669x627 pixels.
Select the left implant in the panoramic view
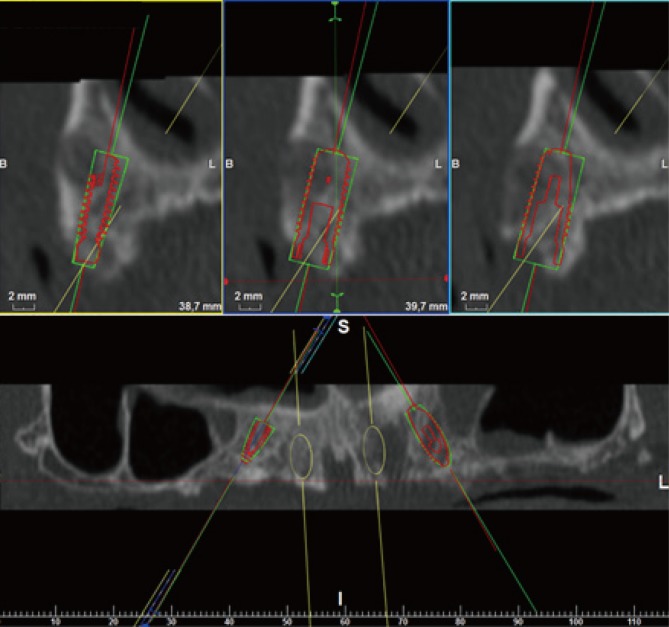click(258, 440)
